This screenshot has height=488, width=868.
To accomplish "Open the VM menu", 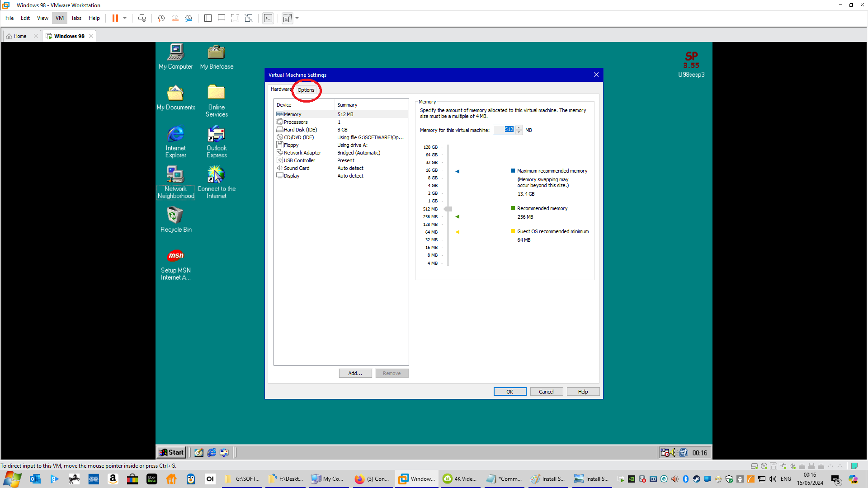I will pyautogui.click(x=60, y=18).
